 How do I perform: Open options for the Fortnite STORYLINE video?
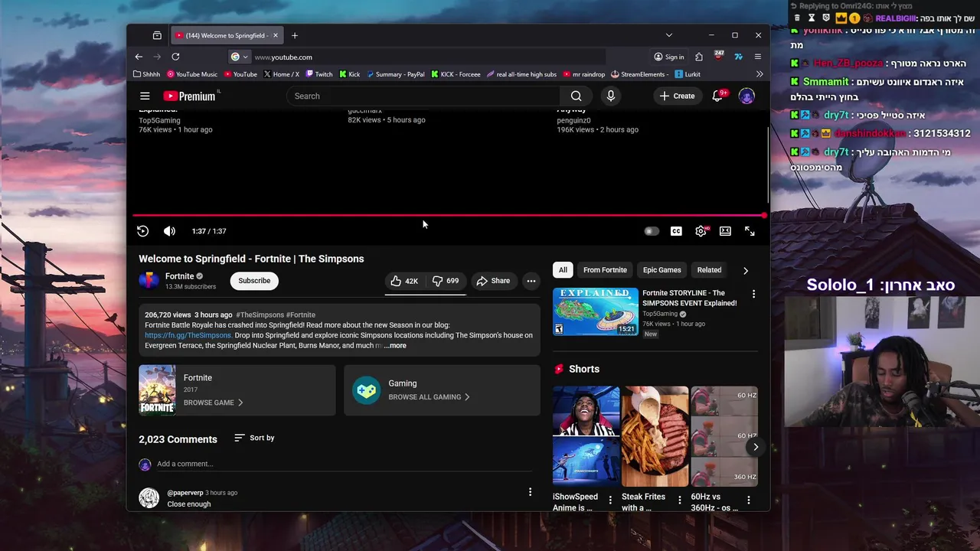[753, 294]
